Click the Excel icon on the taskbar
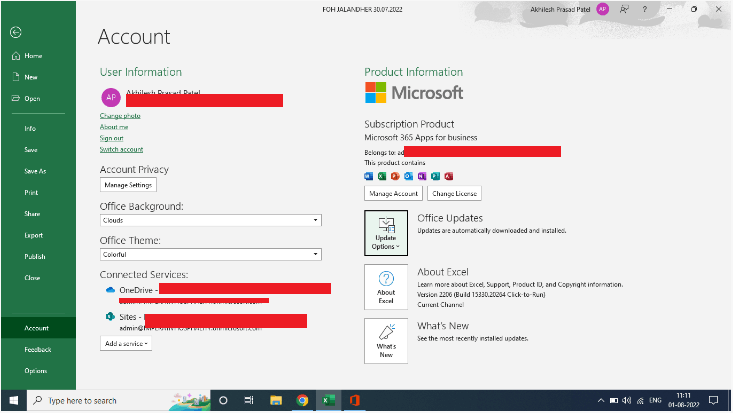733x413 pixels. (x=329, y=401)
